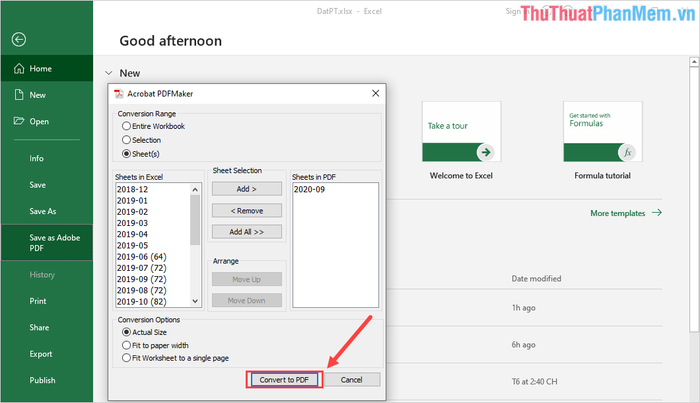Click the file row modified 1h ago
The width and height of the screenshot is (700, 403).
pyautogui.click(x=525, y=308)
